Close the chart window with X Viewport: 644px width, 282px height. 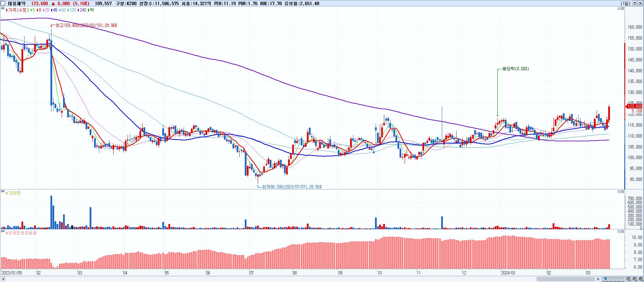pos(641,3)
